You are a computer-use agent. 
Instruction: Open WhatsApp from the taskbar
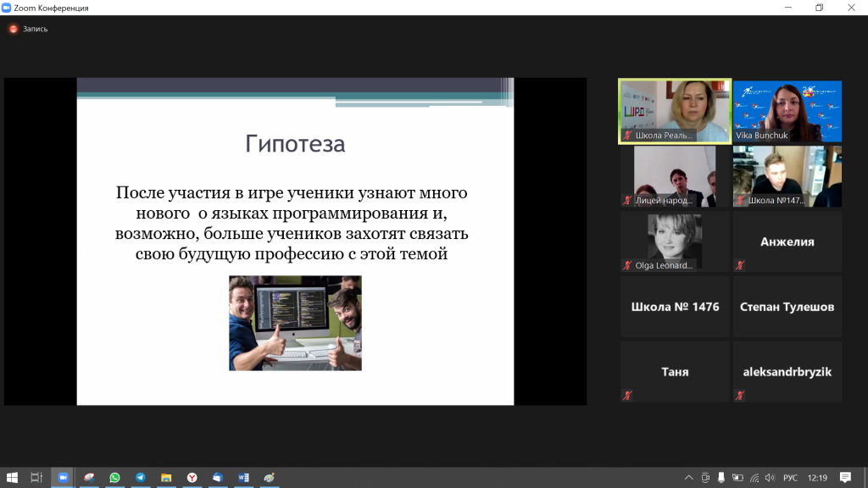114,478
